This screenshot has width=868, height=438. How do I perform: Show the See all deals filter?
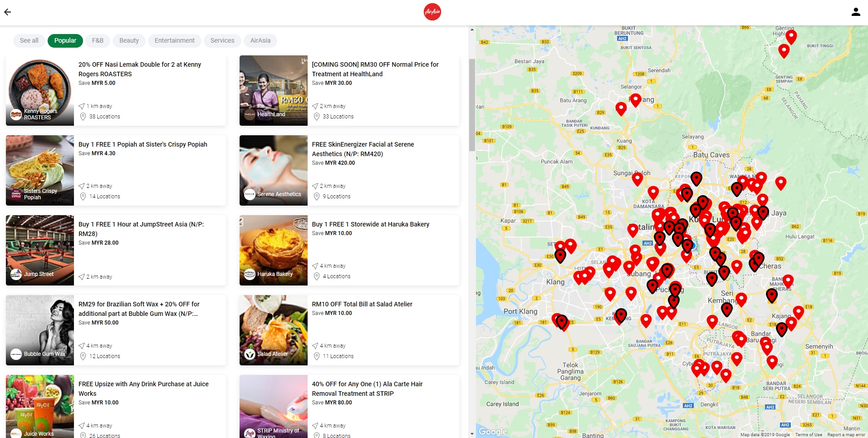pyautogui.click(x=29, y=40)
